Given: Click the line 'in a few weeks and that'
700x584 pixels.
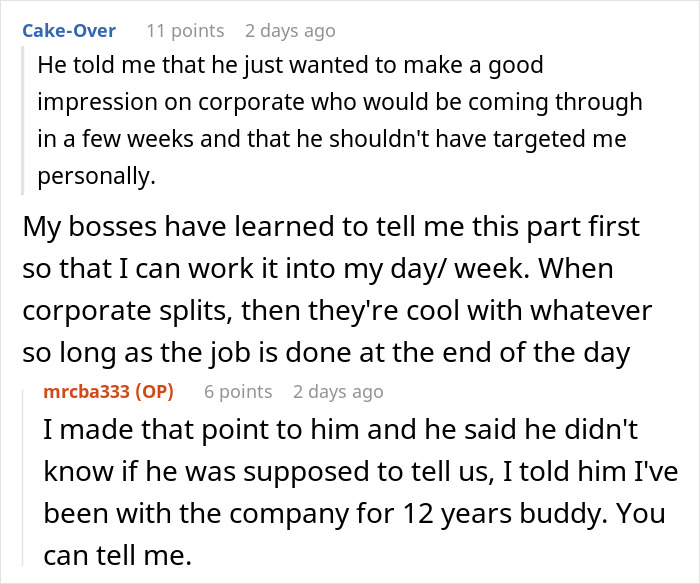Looking at the screenshot, I should (x=332, y=139).
